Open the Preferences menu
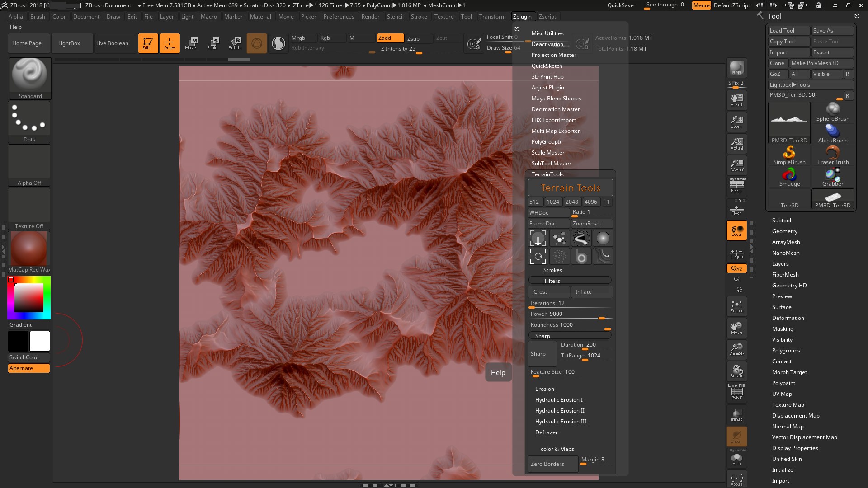Screen dimensions: 868x488 tap(339, 17)
